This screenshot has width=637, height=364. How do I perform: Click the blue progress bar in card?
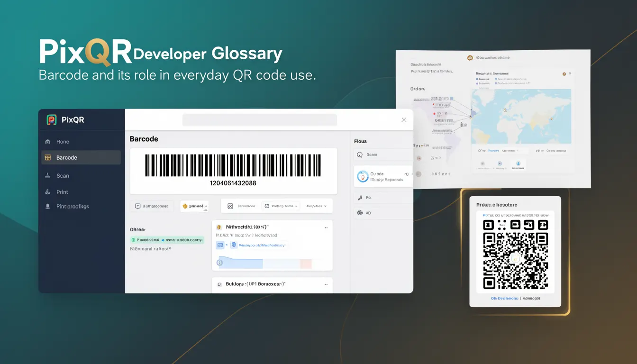(x=240, y=263)
